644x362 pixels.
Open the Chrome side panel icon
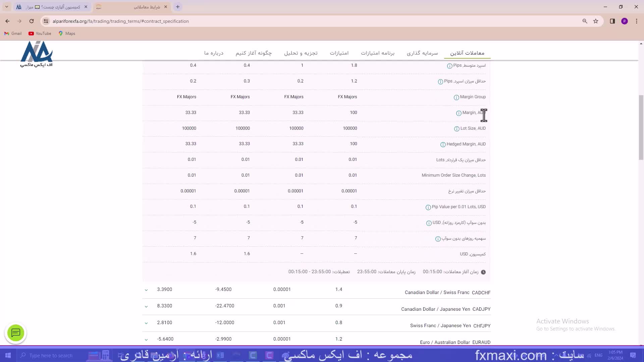[x=612, y=21]
